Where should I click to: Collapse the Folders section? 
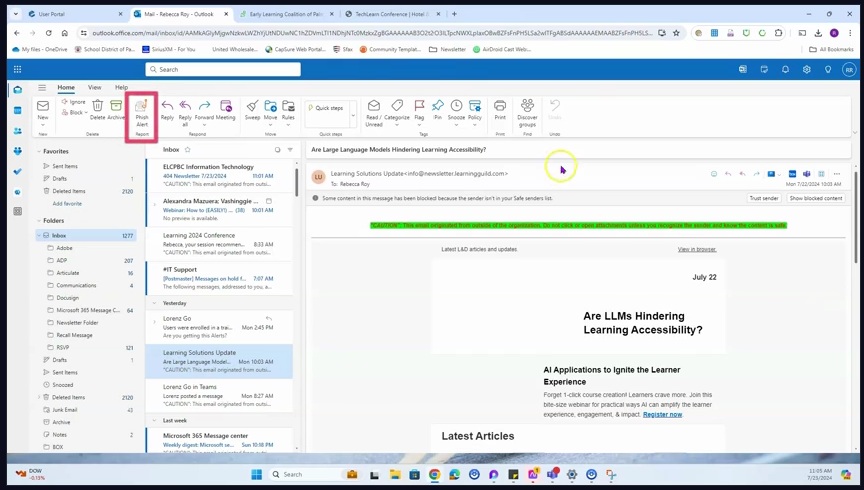tap(39, 220)
